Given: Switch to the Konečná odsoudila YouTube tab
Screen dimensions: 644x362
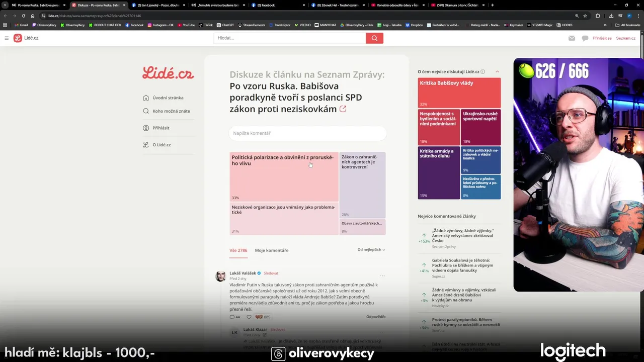Looking at the screenshot, I should [x=397, y=5].
